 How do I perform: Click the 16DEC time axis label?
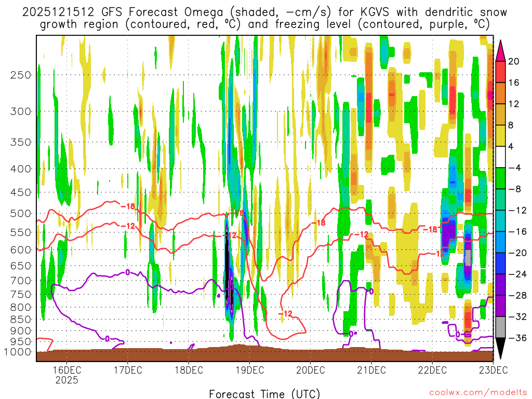coord(66,369)
